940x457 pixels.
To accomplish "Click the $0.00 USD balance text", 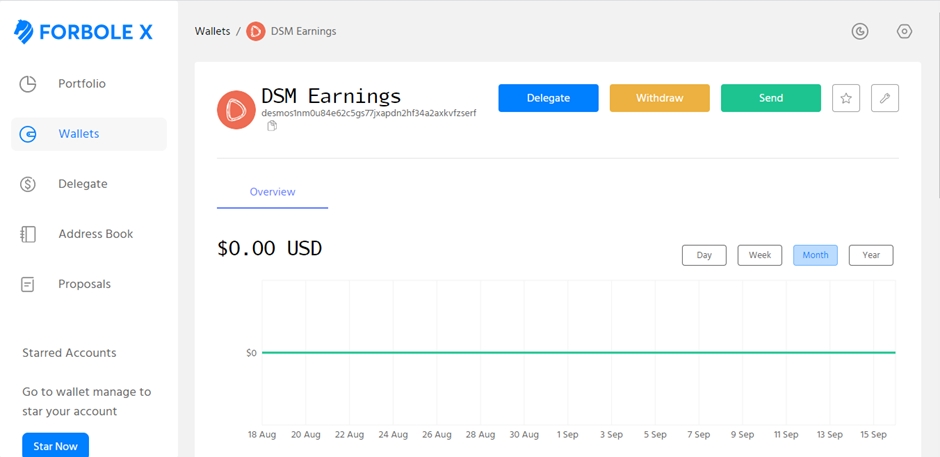I will pos(269,248).
